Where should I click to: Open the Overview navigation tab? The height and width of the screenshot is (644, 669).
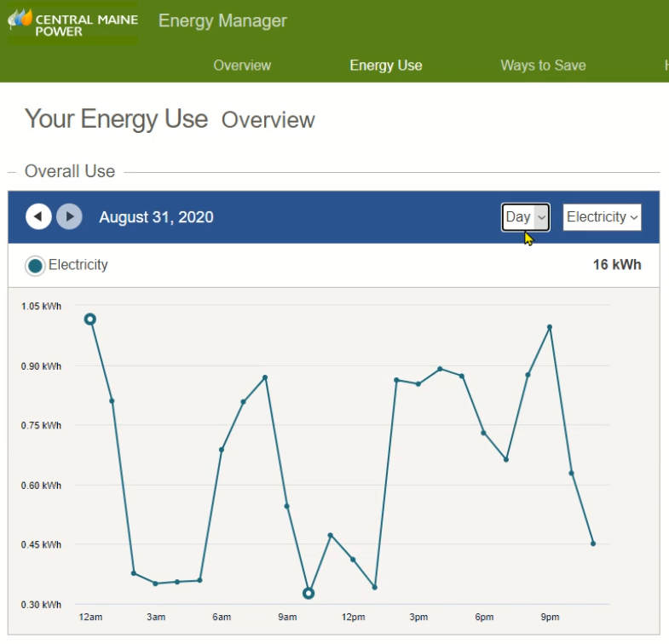pos(242,66)
